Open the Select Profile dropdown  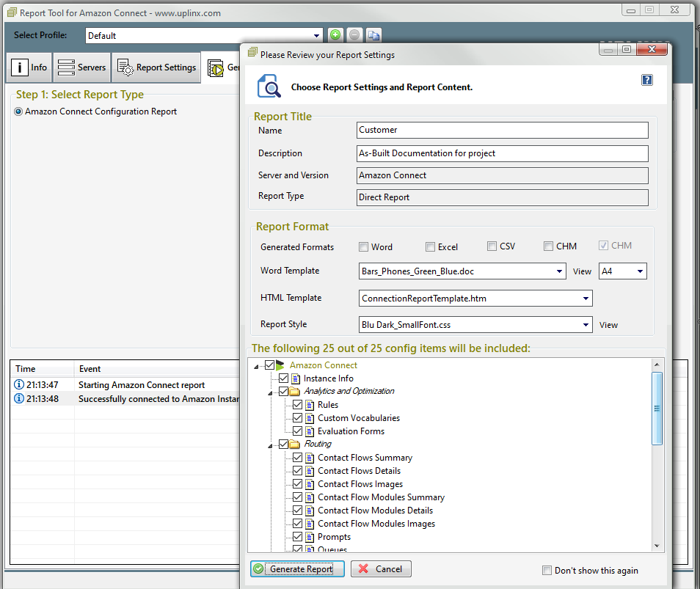316,36
